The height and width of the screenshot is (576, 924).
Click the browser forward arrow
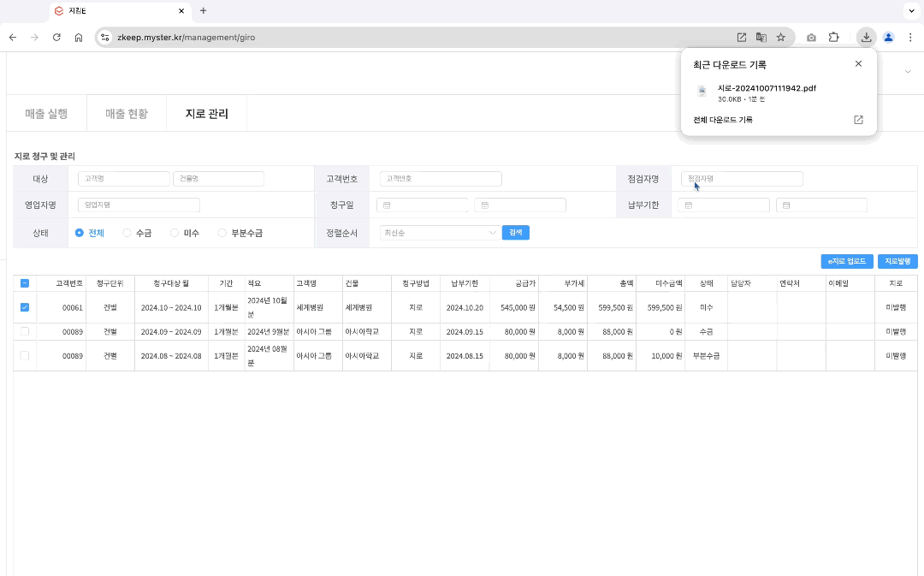pos(34,37)
